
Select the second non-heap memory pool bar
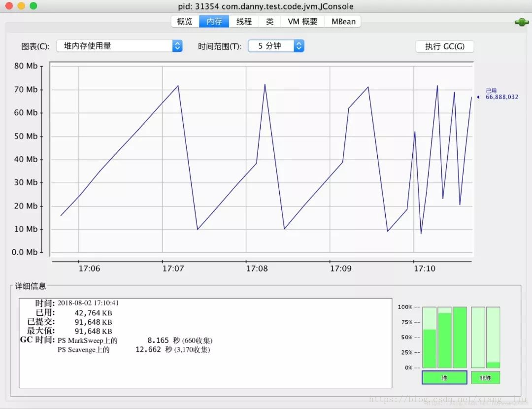tap(493, 337)
